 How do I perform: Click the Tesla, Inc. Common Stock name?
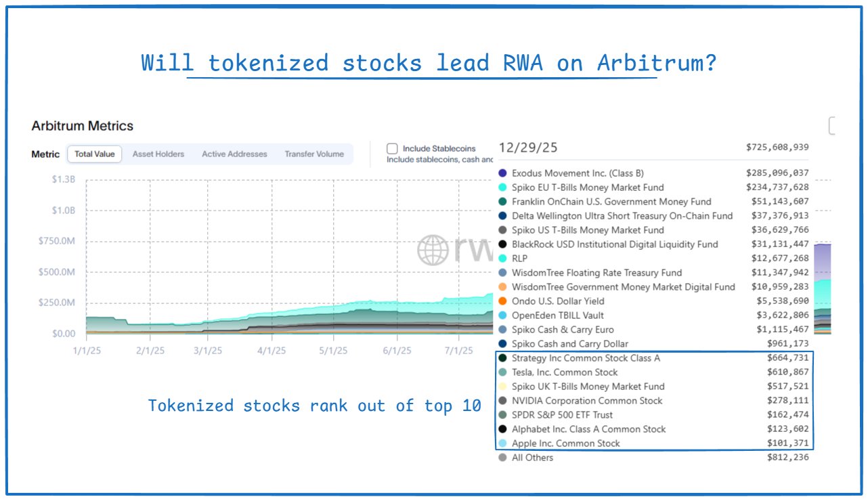click(x=565, y=372)
